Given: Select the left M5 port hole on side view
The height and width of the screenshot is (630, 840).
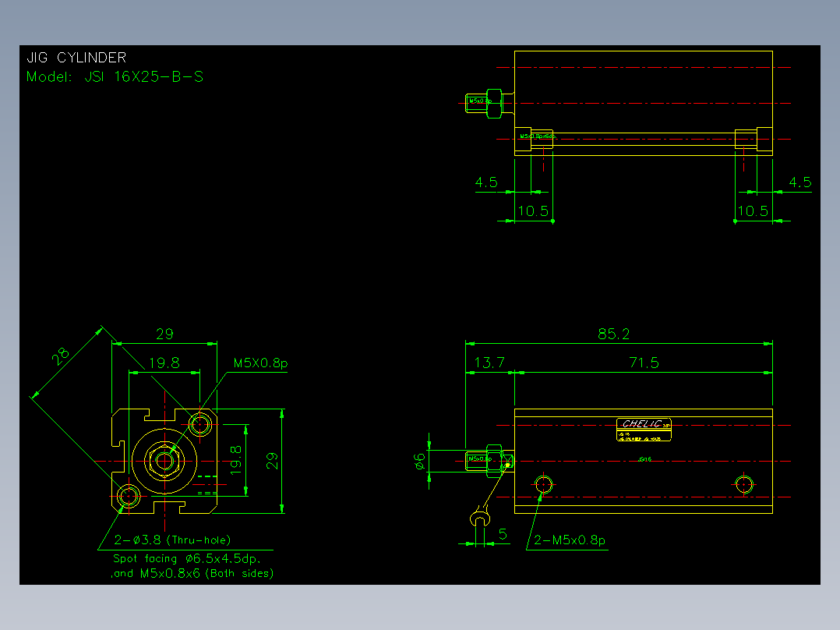Looking at the screenshot, I should tap(544, 485).
